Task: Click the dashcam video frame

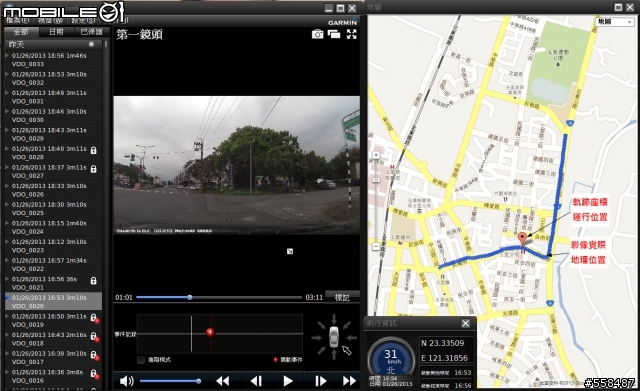Action: tap(236, 165)
